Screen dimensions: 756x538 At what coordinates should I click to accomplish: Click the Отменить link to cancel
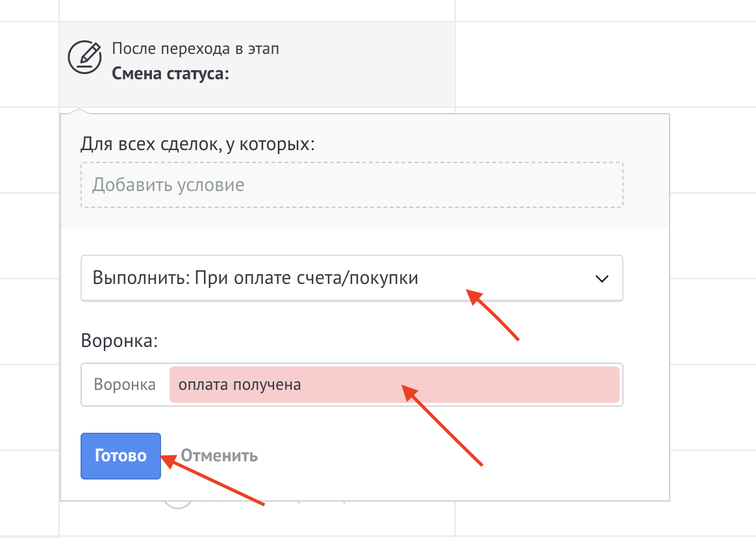point(219,456)
